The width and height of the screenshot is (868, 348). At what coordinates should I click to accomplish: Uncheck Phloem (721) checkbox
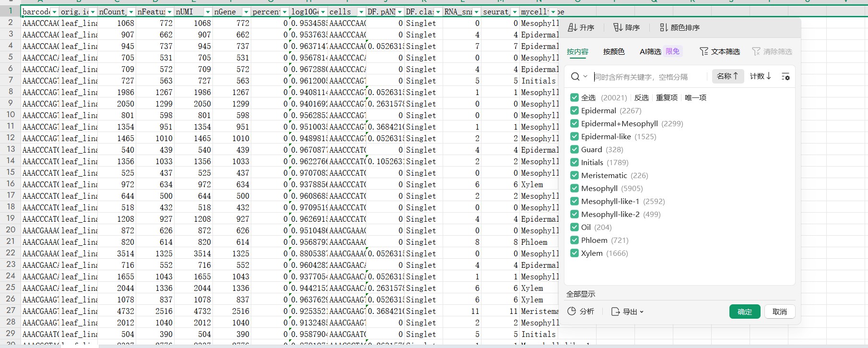pyautogui.click(x=575, y=240)
